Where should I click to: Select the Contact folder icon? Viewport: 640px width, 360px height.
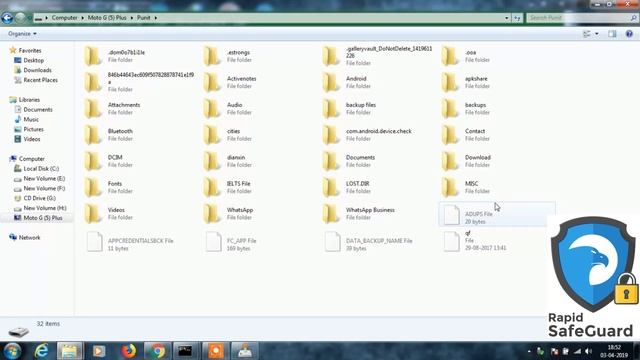tap(450, 135)
